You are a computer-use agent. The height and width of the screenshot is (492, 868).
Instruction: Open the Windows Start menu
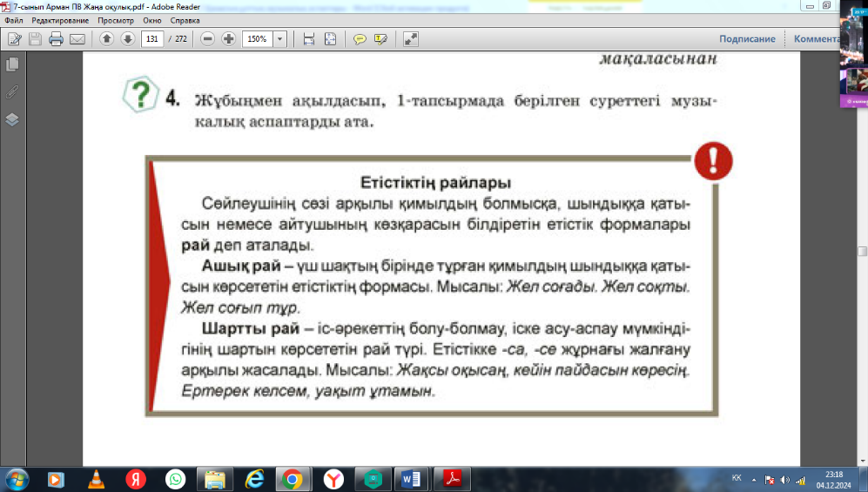(x=16, y=479)
